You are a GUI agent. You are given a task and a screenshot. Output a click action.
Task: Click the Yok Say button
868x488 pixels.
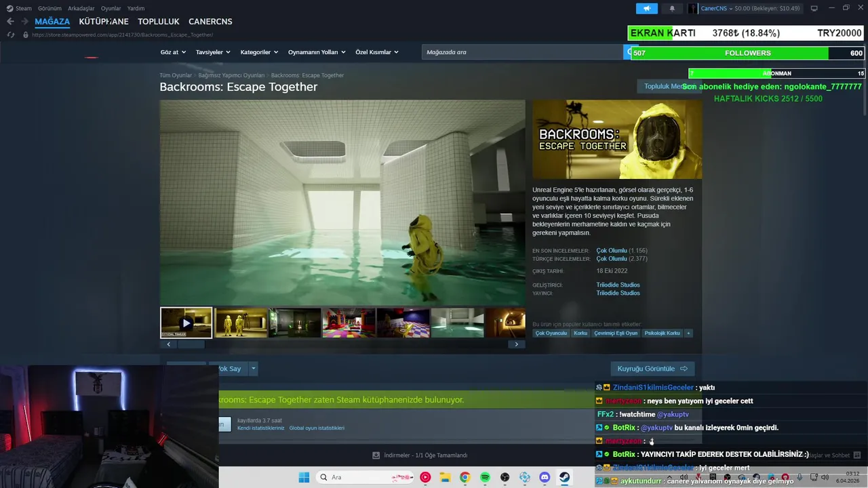coord(229,369)
